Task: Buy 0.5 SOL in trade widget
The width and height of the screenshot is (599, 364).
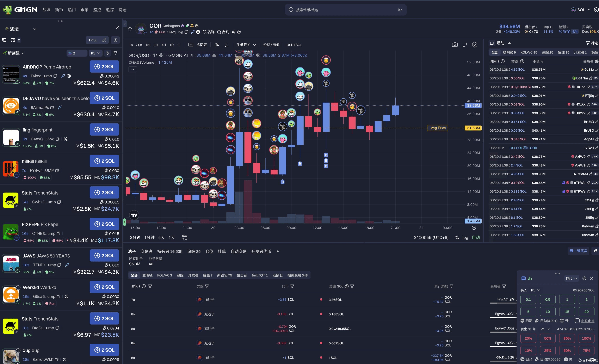Action: pyautogui.click(x=548, y=299)
